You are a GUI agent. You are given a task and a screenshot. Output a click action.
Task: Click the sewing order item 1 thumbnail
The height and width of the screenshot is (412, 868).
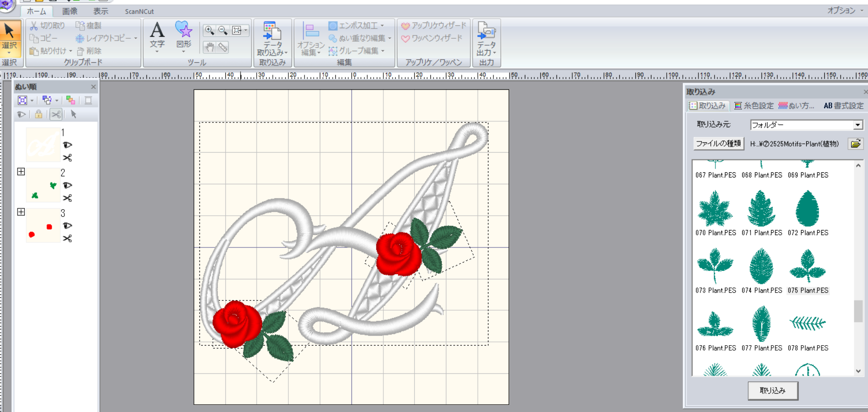click(43, 145)
